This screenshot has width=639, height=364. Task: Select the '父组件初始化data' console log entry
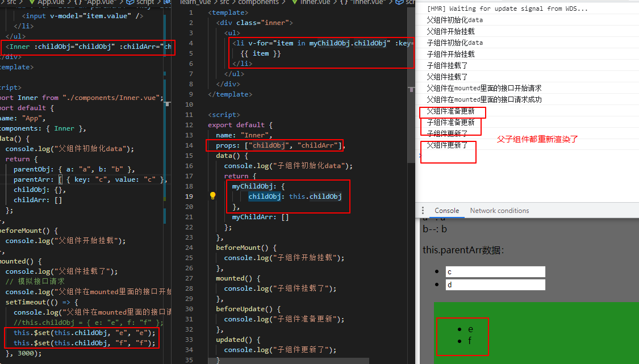[455, 20]
